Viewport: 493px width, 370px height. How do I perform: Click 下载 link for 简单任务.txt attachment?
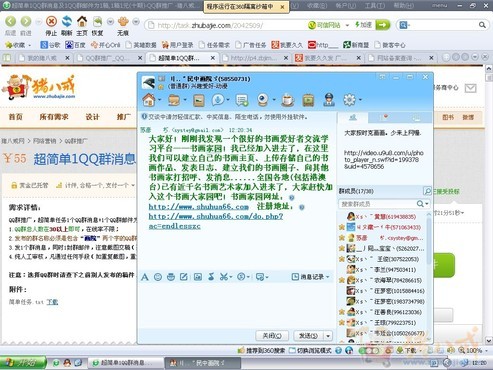pyautogui.click(x=52, y=302)
